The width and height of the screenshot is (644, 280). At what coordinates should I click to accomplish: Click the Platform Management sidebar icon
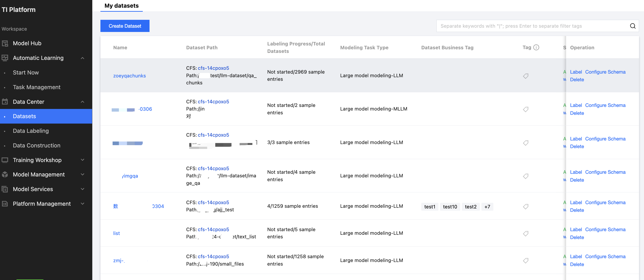point(5,204)
